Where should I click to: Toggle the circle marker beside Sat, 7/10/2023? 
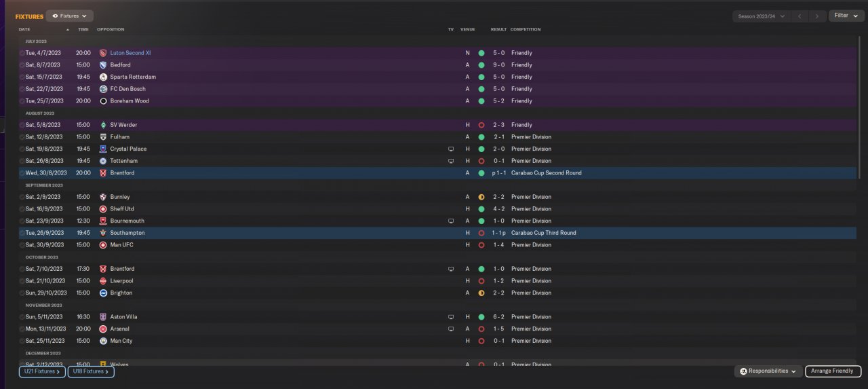tap(22, 269)
